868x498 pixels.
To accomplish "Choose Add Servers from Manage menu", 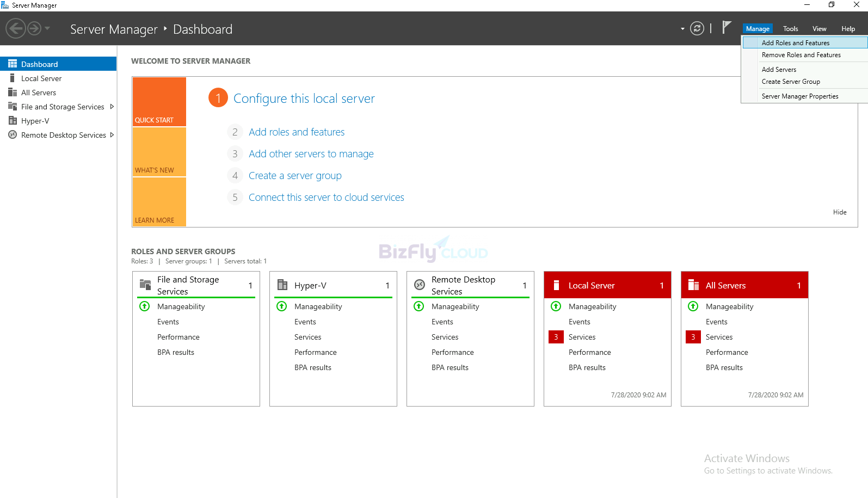I will click(805, 70).
